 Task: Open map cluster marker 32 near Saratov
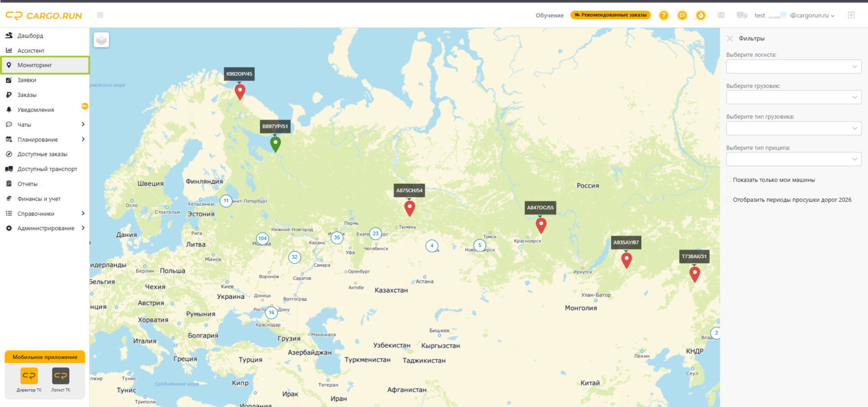coord(295,257)
